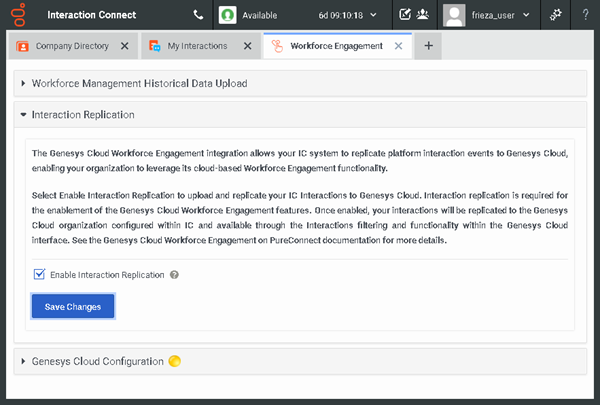The height and width of the screenshot is (405, 600).
Task: Open help question mark icon
Action: tap(585, 15)
